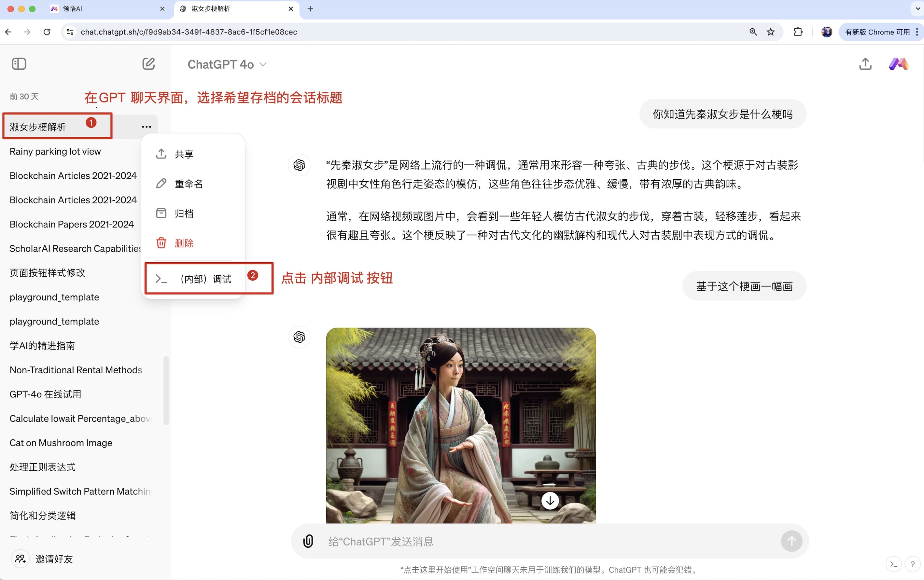The height and width of the screenshot is (580, 924).
Task: Download the generated image via arrow icon
Action: 550,501
